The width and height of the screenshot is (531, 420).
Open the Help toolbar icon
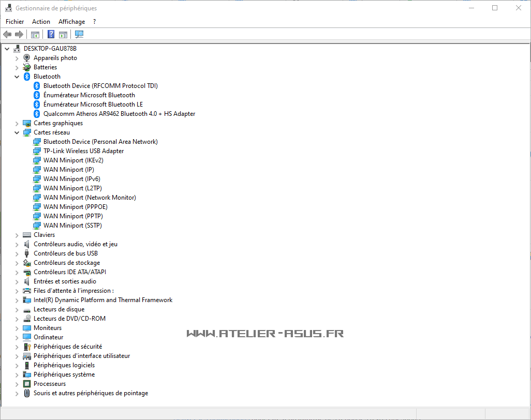(x=51, y=34)
